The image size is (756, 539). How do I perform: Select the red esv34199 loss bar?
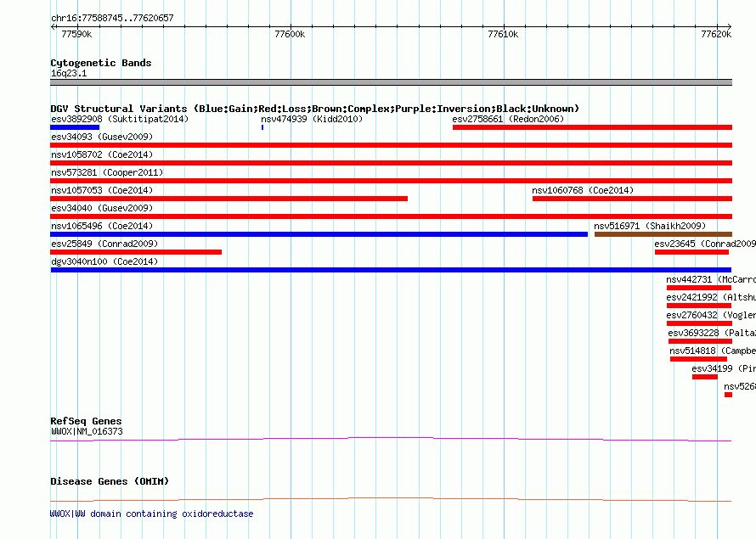click(x=705, y=377)
